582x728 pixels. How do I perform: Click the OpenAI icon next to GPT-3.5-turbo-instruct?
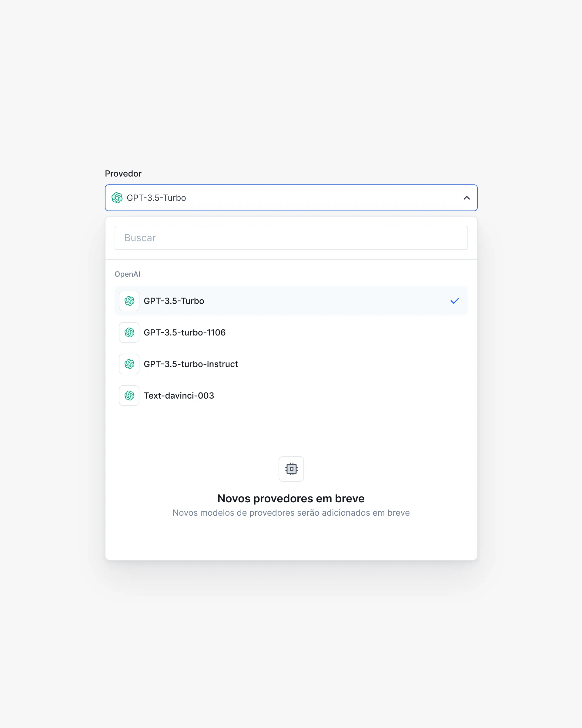tap(129, 364)
